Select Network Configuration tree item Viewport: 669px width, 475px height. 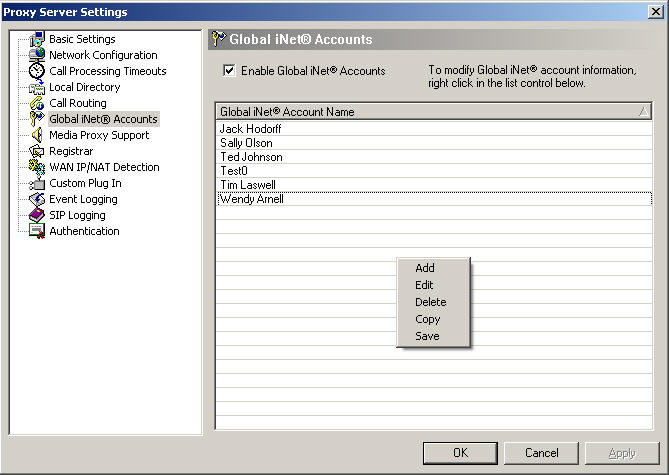click(103, 55)
